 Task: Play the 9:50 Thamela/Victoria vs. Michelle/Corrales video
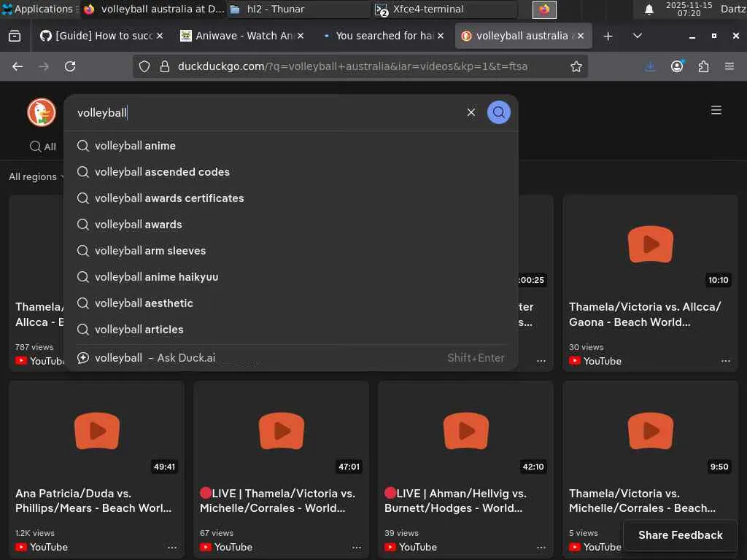(650, 431)
